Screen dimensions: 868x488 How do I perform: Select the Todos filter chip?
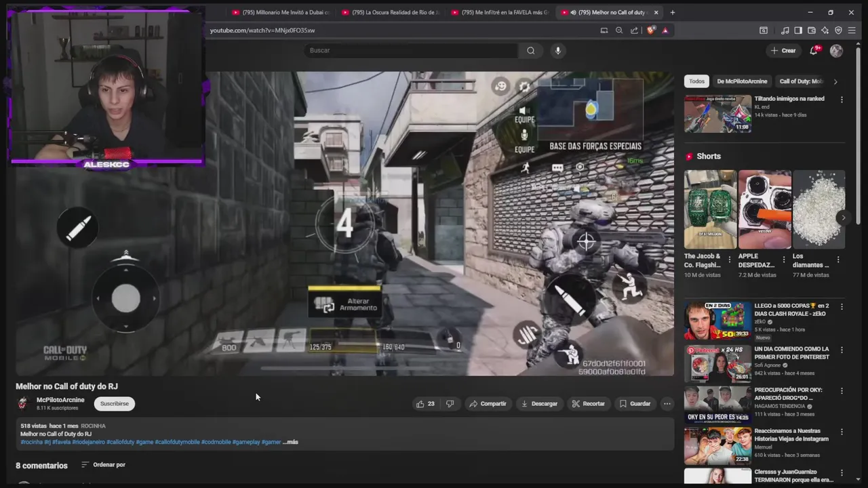coord(697,81)
